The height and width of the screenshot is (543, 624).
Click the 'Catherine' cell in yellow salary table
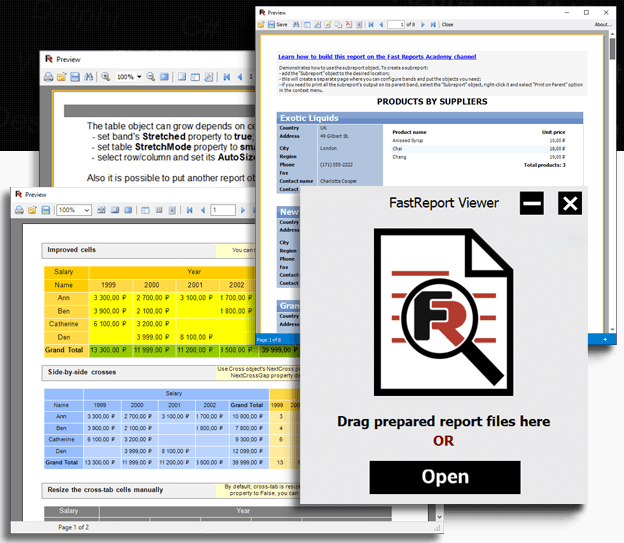click(64, 324)
